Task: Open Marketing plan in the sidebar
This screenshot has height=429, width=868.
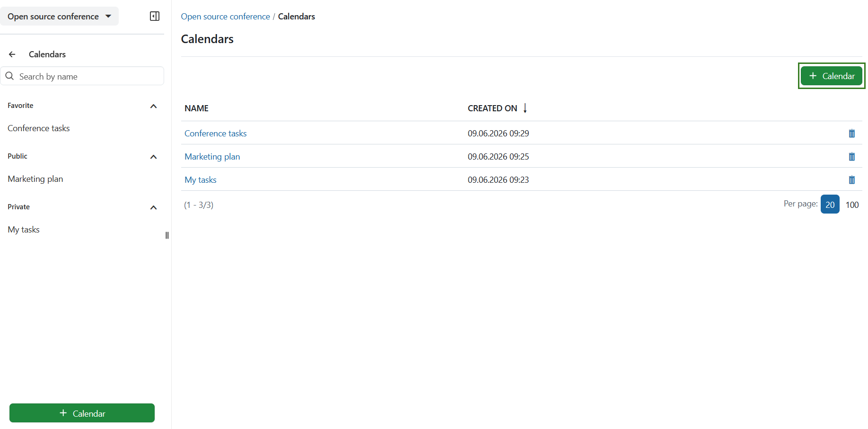Action: (x=35, y=179)
